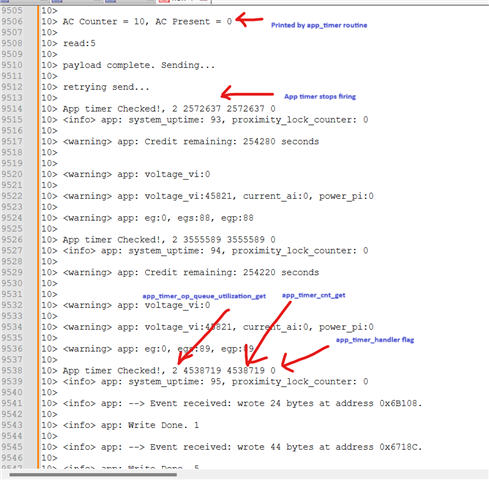Click the "Credit remaining: 254280 seconds" warning
The height and width of the screenshot is (480, 489).
[191, 142]
